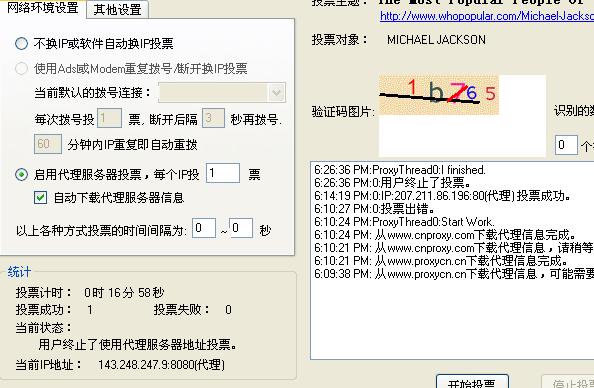The width and height of the screenshot is (594, 388).
Task: Click the field showing 0 beside captcha
Action: tap(566, 145)
